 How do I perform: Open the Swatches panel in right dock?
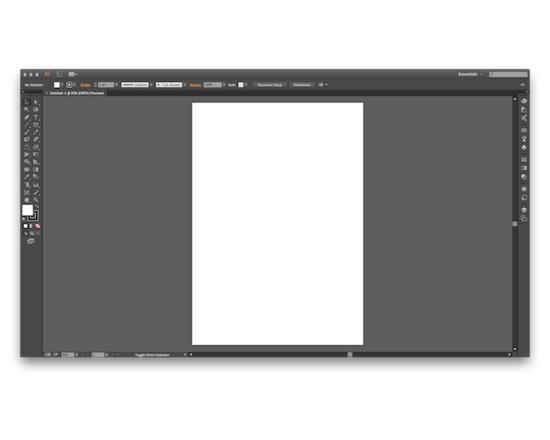(x=524, y=130)
